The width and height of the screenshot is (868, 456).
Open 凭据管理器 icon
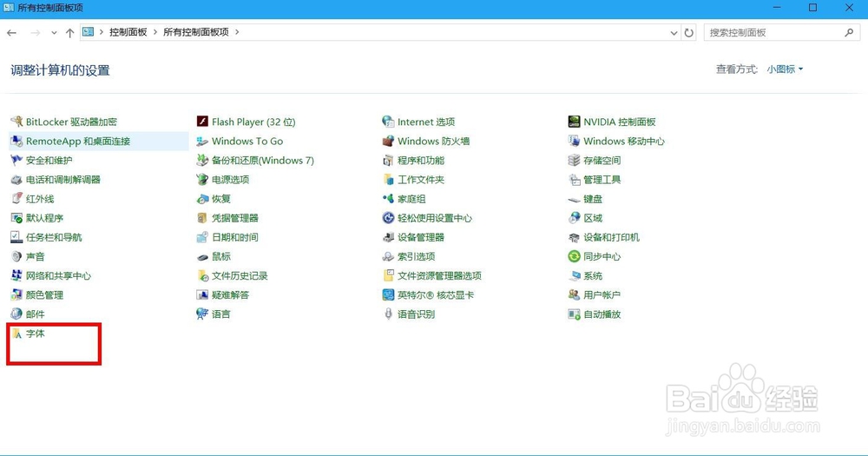pyautogui.click(x=202, y=218)
